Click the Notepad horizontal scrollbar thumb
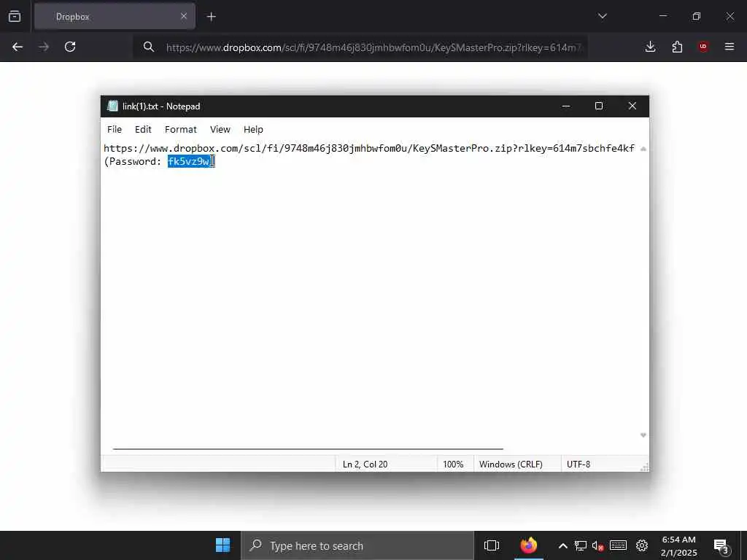This screenshot has height=560, width=747. tap(308, 448)
